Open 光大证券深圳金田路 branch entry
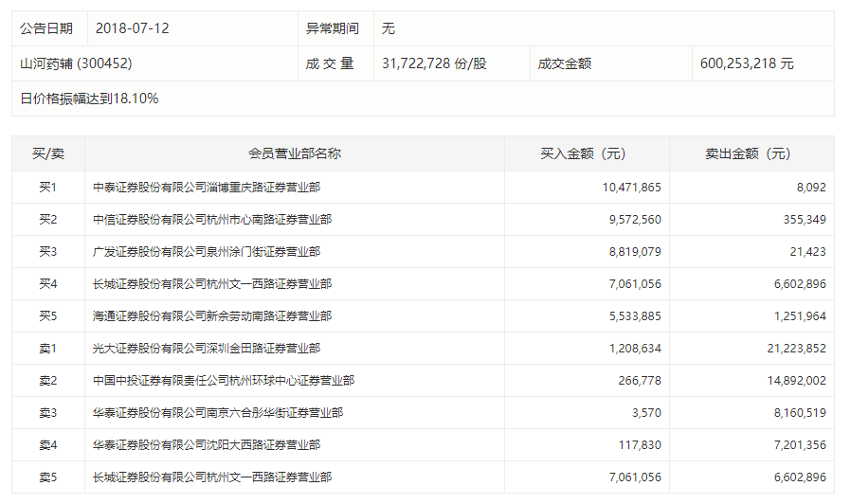This screenshot has width=851, height=504. point(207,349)
